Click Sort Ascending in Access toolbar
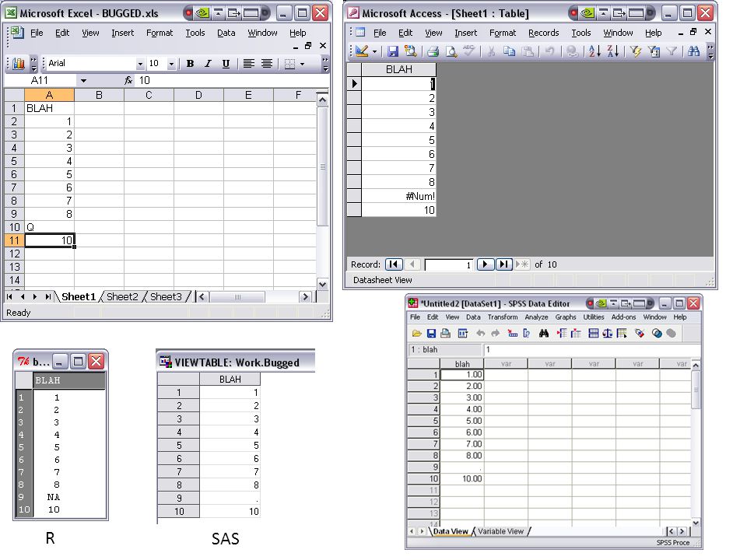The height and width of the screenshot is (560, 747). [x=594, y=51]
